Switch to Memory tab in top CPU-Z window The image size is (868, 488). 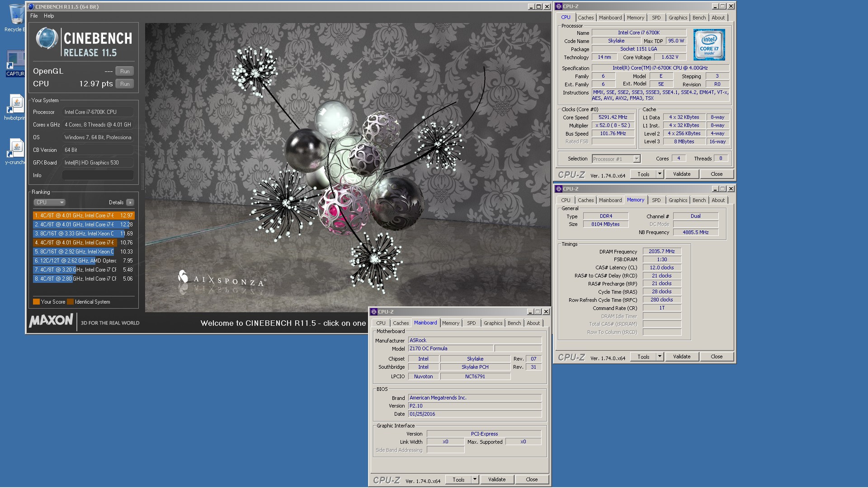pyautogui.click(x=635, y=18)
